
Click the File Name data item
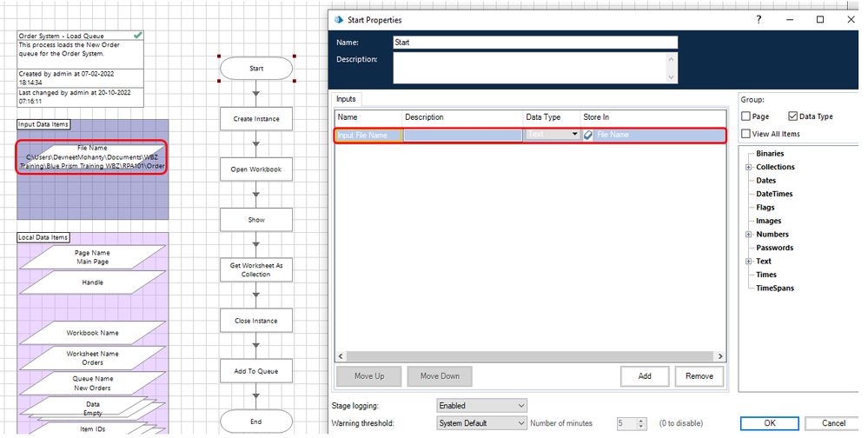[92, 156]
